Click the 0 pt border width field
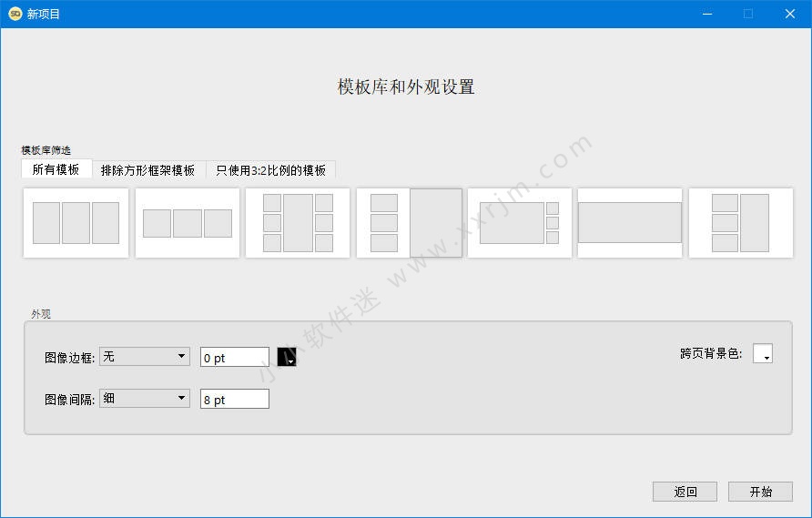This screenshot has height=518, width=812. [x=234, y=358]
